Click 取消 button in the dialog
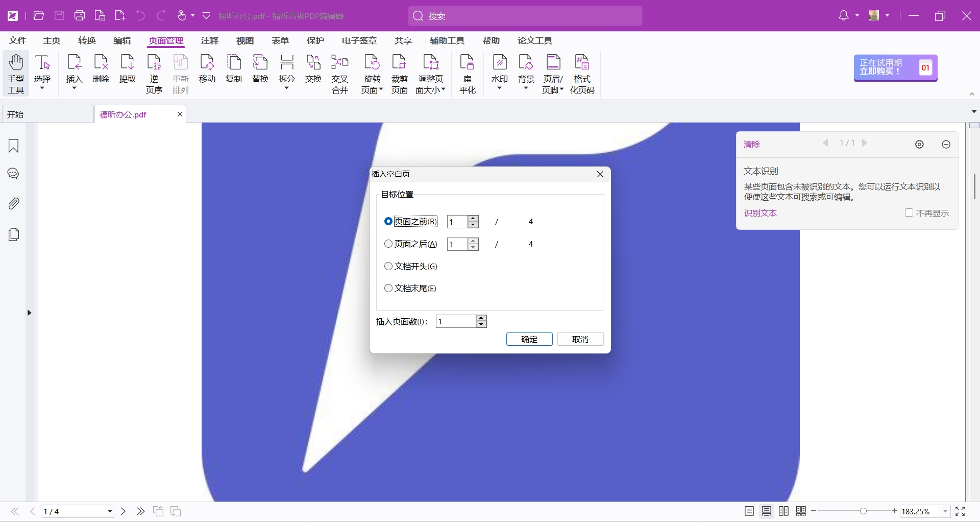The image size is (980, 522). [x=580, y=339]
